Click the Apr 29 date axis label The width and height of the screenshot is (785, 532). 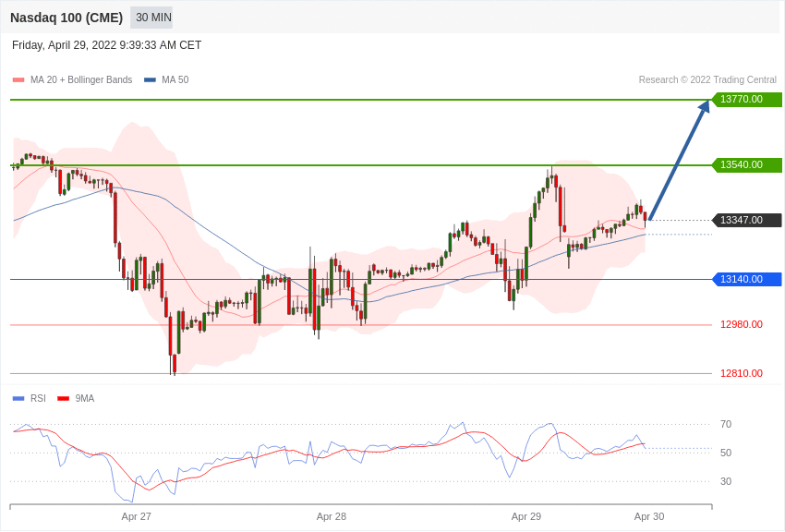tap(526, 516)
